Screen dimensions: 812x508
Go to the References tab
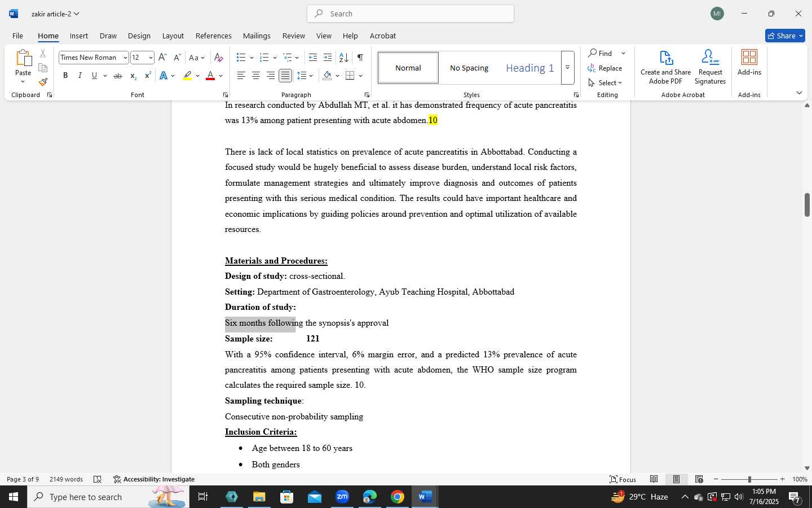click(214, 36)
